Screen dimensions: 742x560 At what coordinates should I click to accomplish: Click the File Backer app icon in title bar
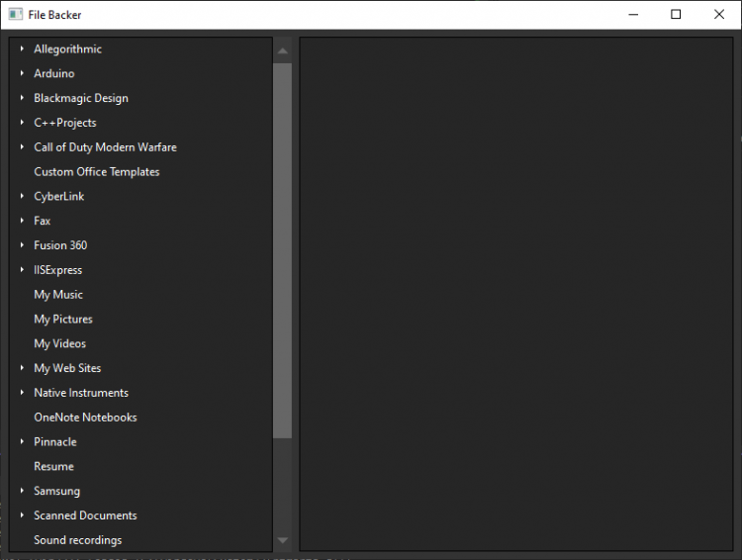[x=15, y=15]
